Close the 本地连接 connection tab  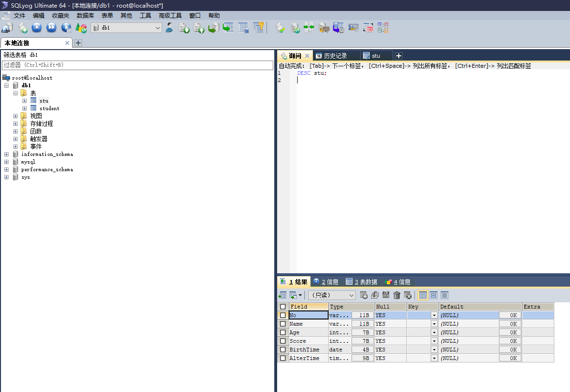pos(67,43)
